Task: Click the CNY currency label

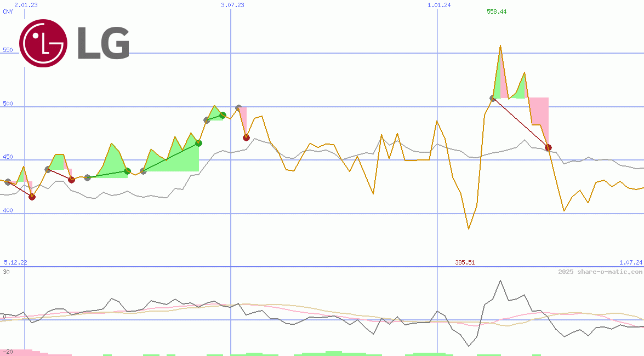Action: tap(8, 12)
